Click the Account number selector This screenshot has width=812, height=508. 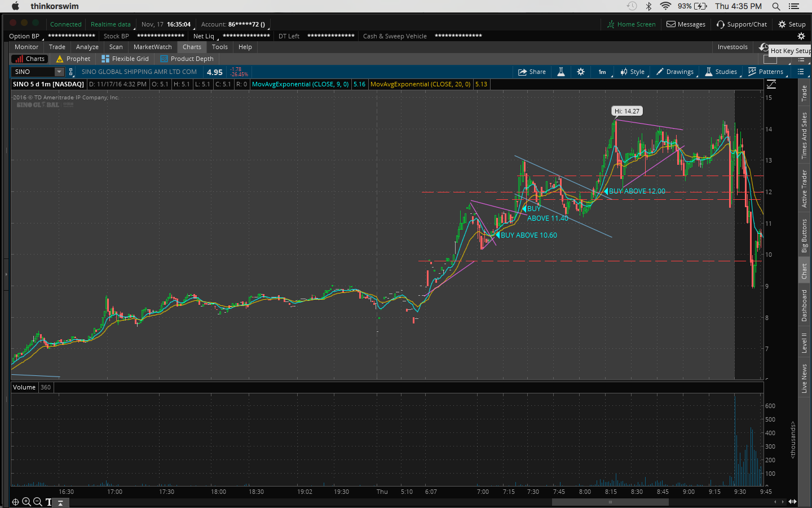pos(233,24)
